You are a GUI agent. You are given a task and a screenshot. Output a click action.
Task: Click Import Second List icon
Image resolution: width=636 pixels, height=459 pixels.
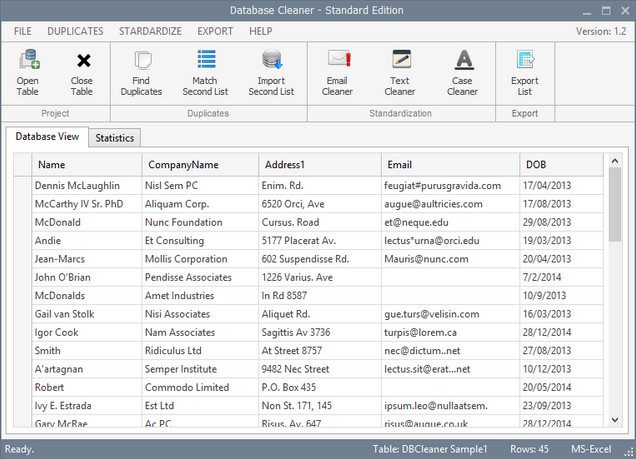point(271,71)
